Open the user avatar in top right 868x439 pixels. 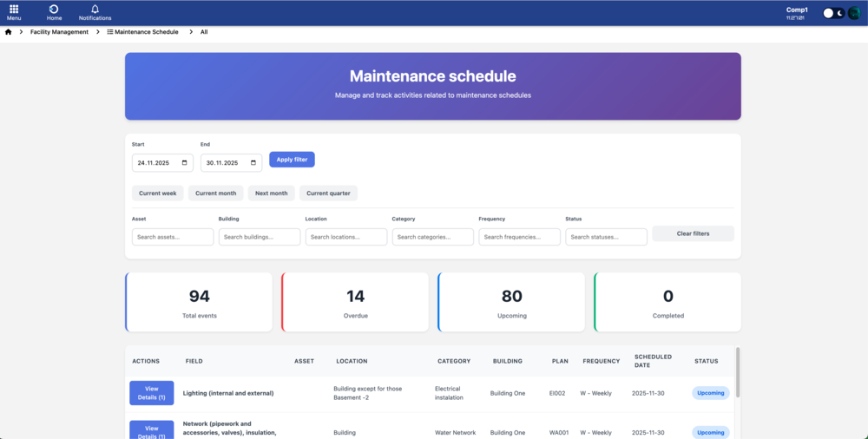click(x=853, y=13)
